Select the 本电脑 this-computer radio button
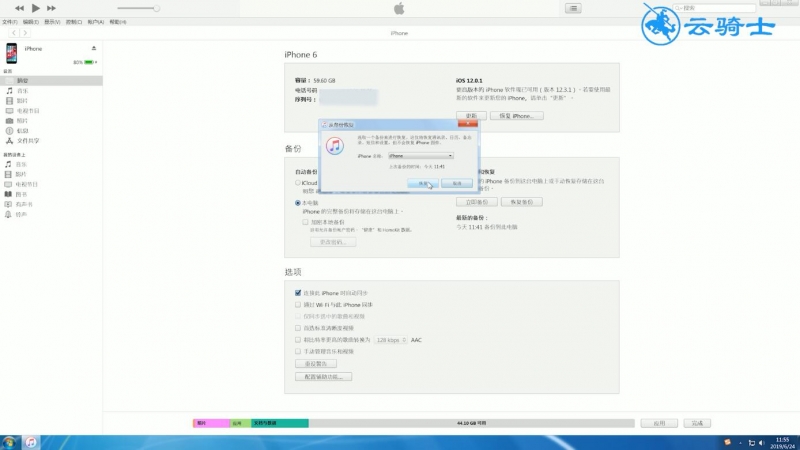 [x=298, y=203]
